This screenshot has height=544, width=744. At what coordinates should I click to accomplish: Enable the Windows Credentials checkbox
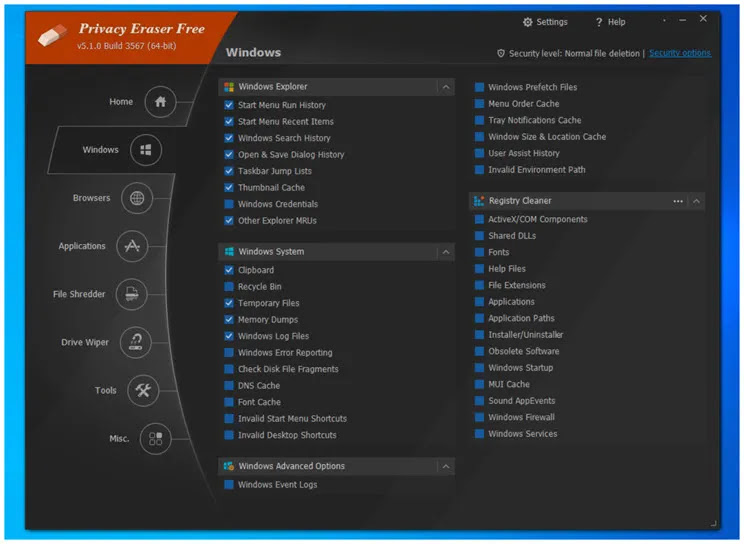click(229, 204)
